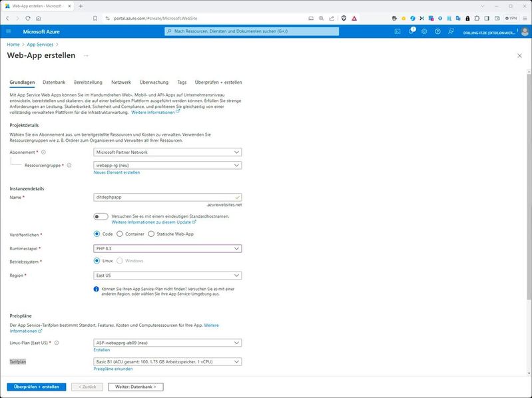Open the Region dropdown set to East US
This screenshot has height=398, width=532.
168,276
